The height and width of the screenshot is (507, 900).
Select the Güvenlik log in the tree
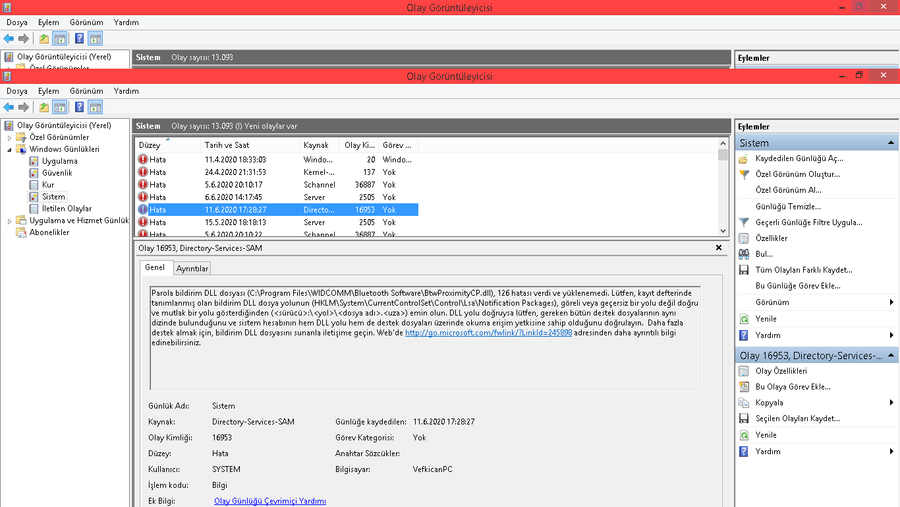pyautogui.click(x=57, y=173)
